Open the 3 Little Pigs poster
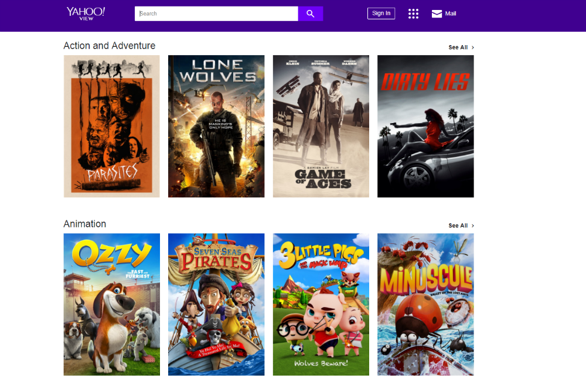This screenshot has width=586, height=392. pyautogui.click(x=321, y=304)
